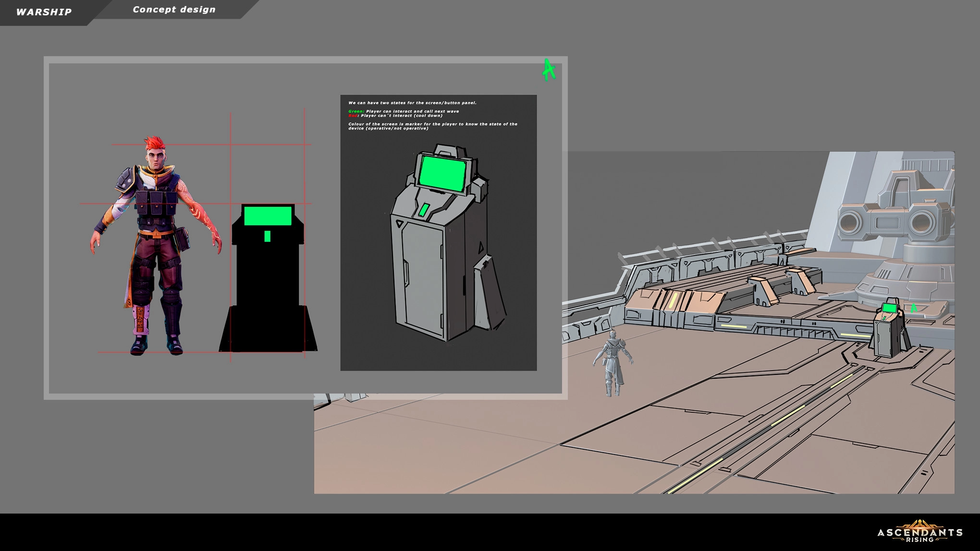Image resolution: width=980 pixels, height=551 pixels.
Task: Click the small green button on the black silhouette
Action: tap(268, 236)
